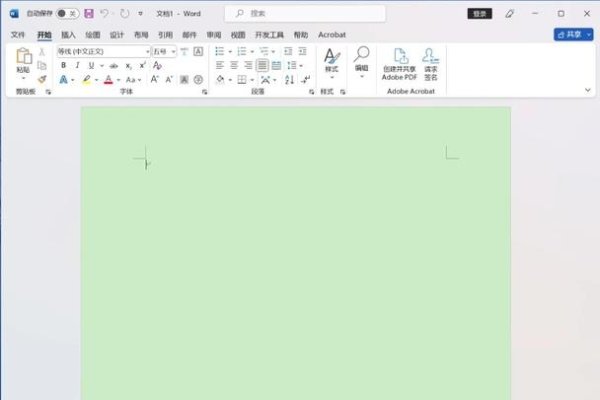Click the Request Signatures button
The height and width of the screenshot is (400, 600).
coord(430,64)
